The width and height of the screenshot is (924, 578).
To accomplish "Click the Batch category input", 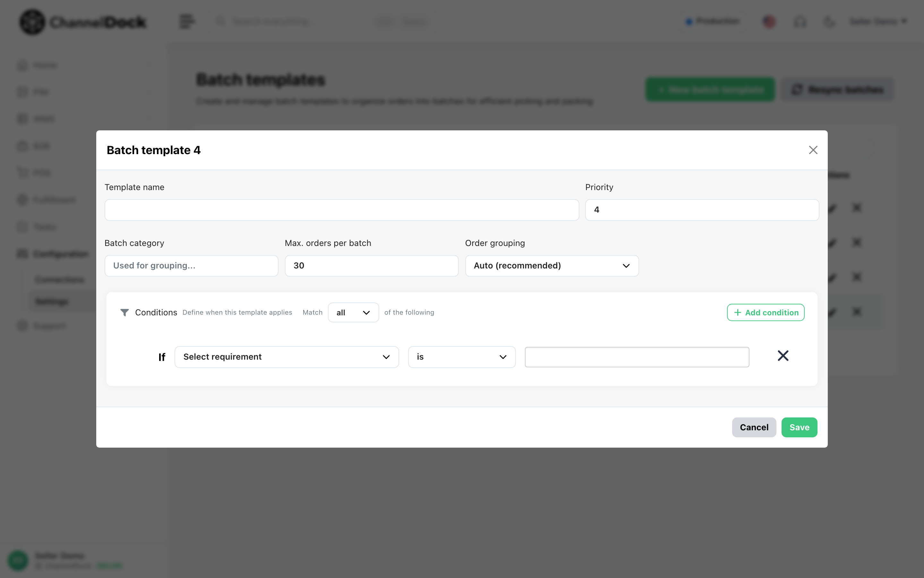I will point(191,266).
